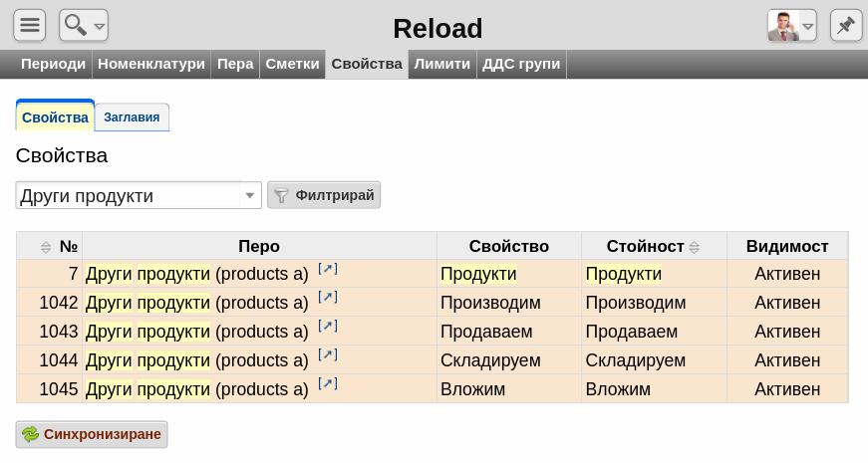Viewport: 868px width, 463px height.
Task: Go to the Номенклатури menu tab
Action: (x=151, y=64)
